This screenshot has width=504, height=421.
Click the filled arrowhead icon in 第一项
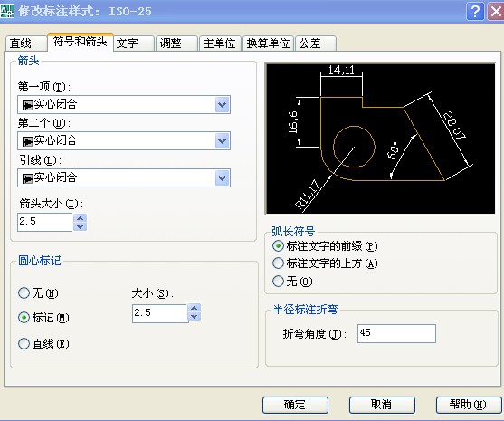(27, 105)
